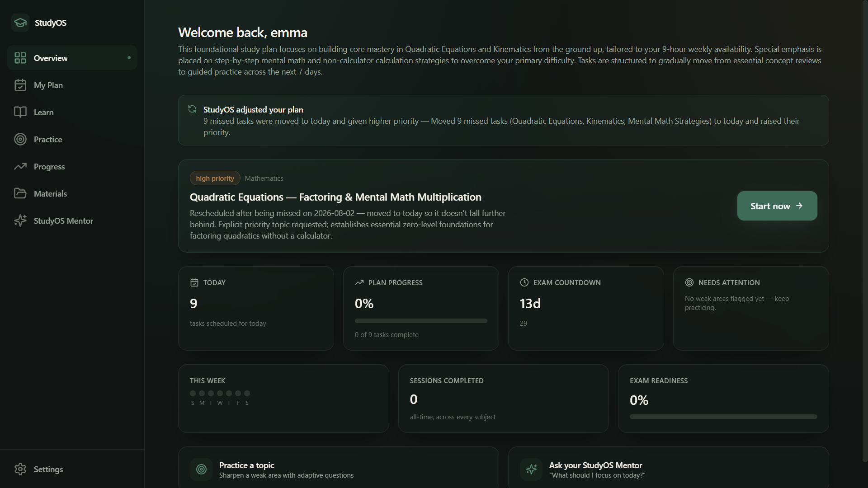Click the trend icon in Plan Progress card

(x=359, y=282)
